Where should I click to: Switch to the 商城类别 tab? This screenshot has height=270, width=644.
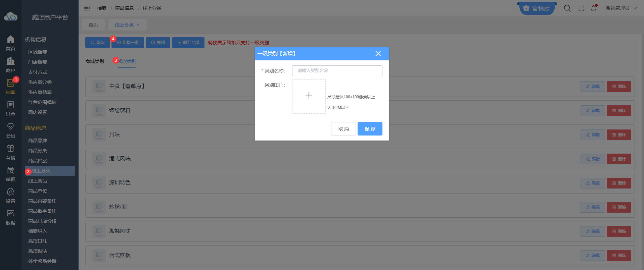[x=95, y=61]
